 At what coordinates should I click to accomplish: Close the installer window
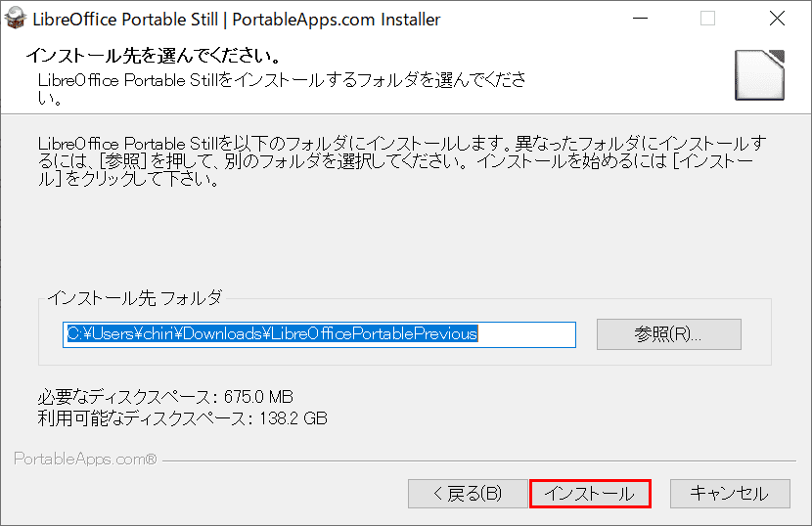(x=777, y=19)
